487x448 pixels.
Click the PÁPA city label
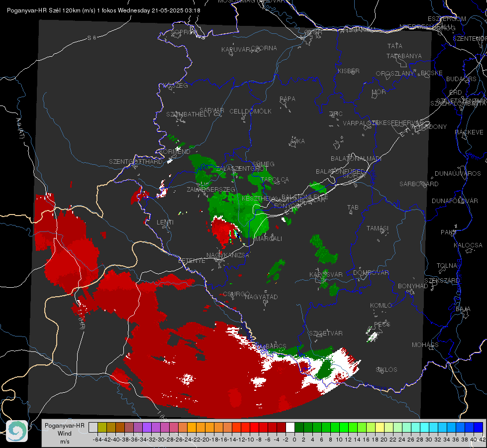click(x=288, y=99)
